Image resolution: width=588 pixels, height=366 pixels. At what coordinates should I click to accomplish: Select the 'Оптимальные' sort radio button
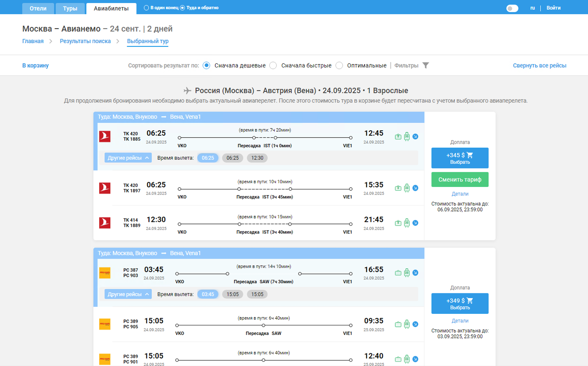339,66
